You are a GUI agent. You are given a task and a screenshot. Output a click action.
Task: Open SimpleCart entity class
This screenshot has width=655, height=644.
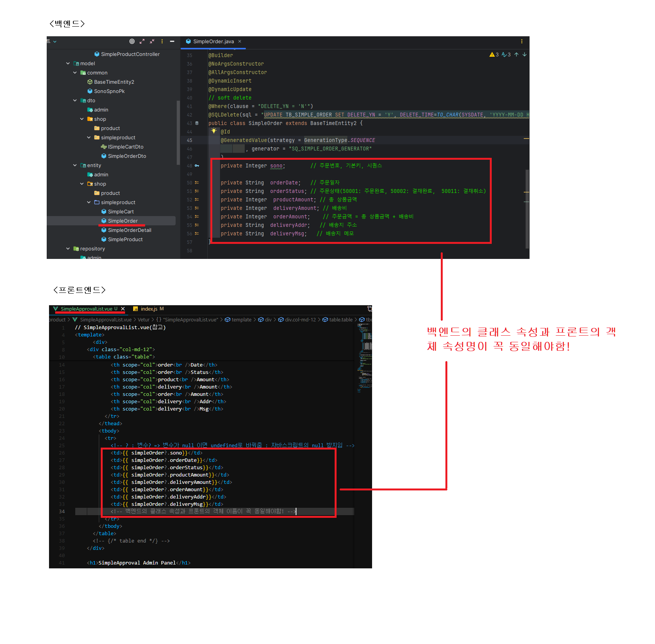[117, 211]
